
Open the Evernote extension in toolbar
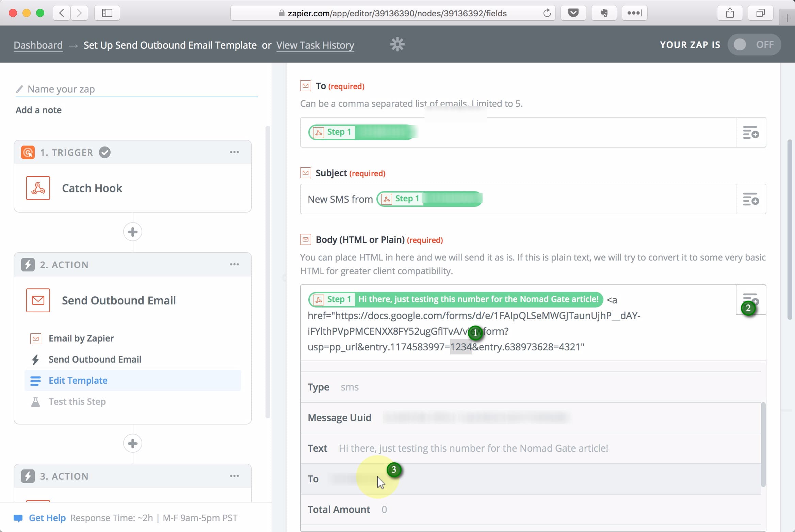point(604,13)
